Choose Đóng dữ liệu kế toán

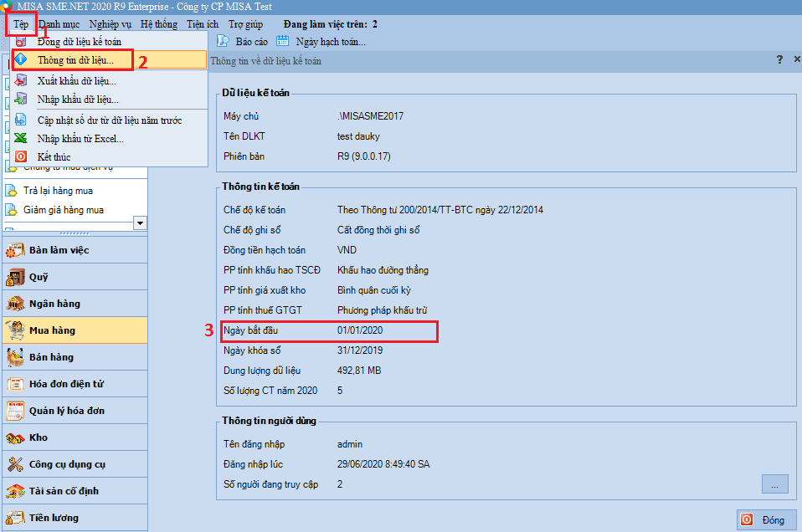109,41
